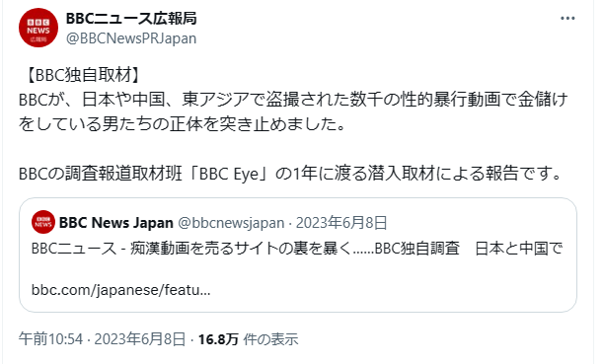Click the main tweet body about 性的暴行動画

[293, 111]
